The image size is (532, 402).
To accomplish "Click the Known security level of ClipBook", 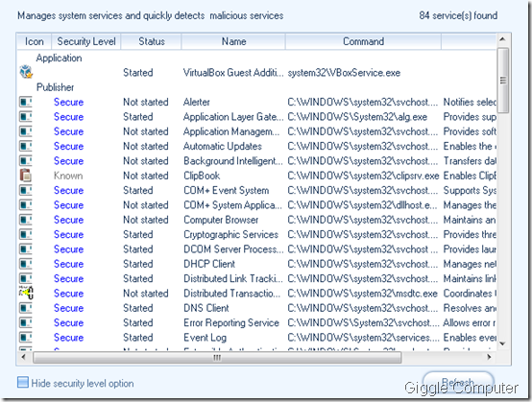I will click(x=68, y=176).
